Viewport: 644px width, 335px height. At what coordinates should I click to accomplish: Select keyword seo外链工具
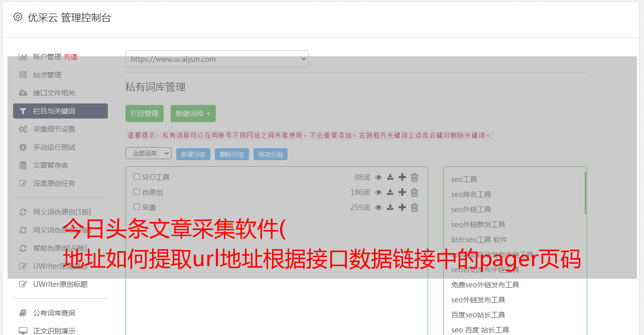(471, 209)
